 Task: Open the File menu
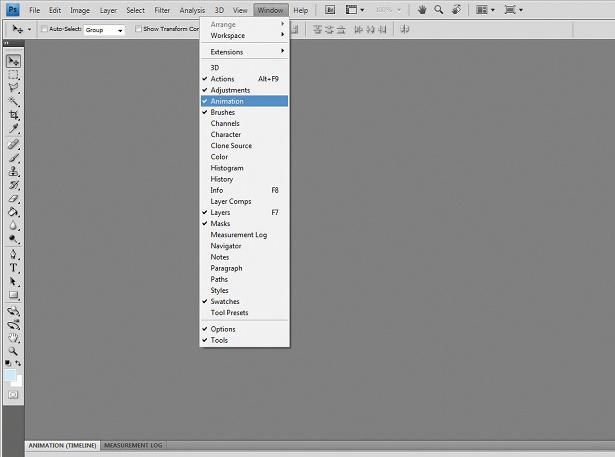click(x=35, y=10)
